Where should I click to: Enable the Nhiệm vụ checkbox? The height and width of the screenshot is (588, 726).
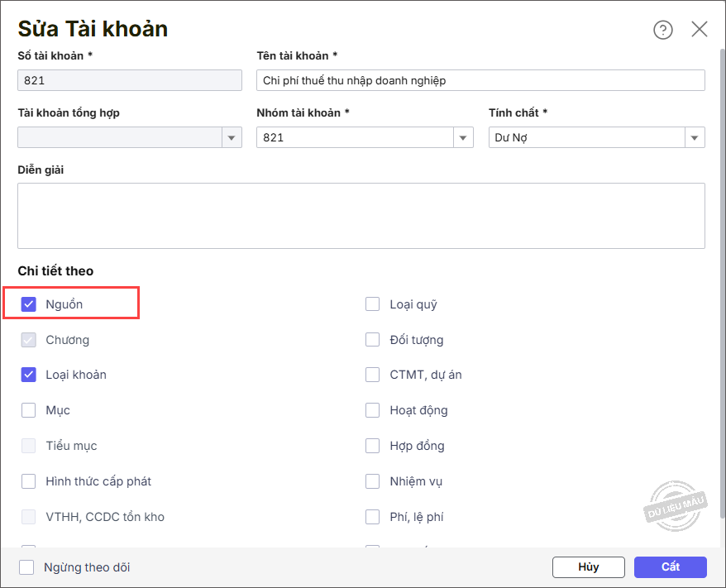tap(373, 481)
